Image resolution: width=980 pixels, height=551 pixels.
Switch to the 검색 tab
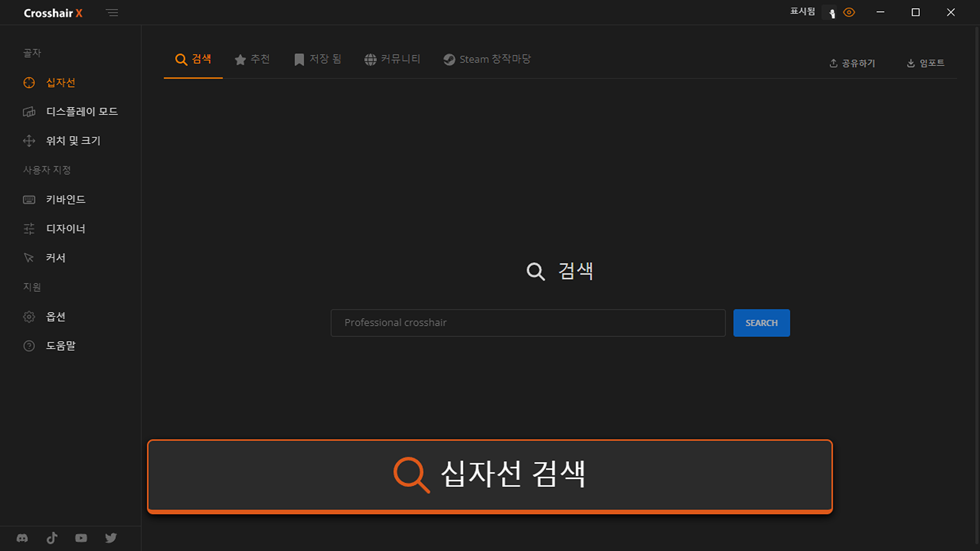click(193, 59)
